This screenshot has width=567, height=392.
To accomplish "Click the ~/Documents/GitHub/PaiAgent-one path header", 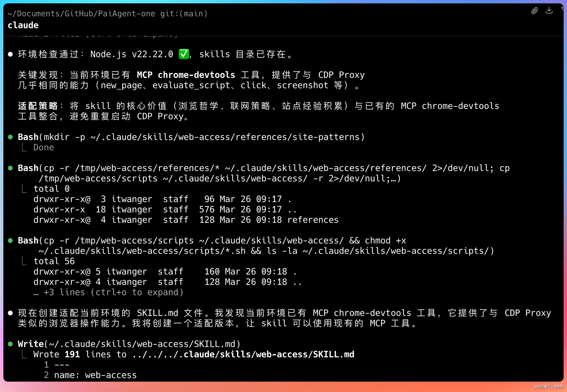I will (x=81, y=14).
